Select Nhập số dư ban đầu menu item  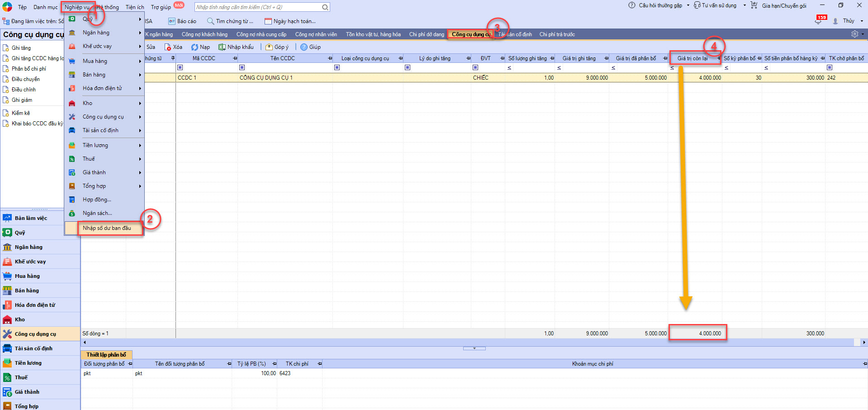(x=107, y=228)
